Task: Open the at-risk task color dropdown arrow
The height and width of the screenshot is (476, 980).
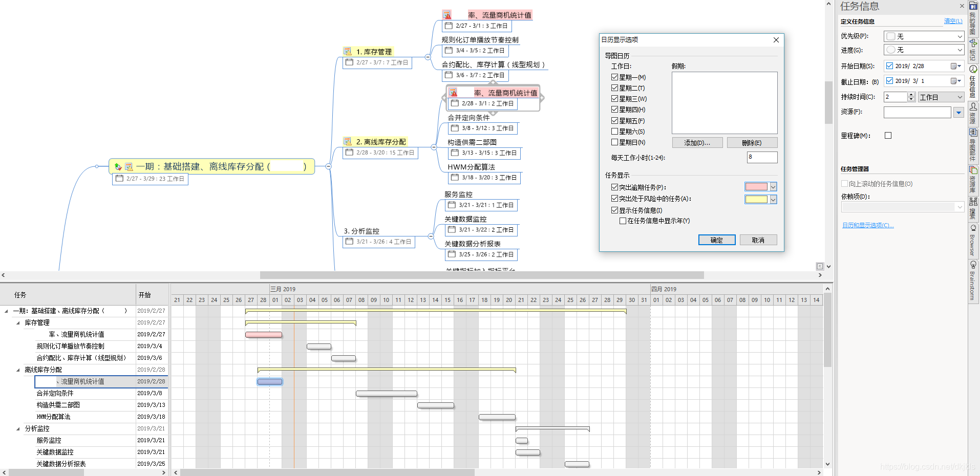Action: point(773,200)
